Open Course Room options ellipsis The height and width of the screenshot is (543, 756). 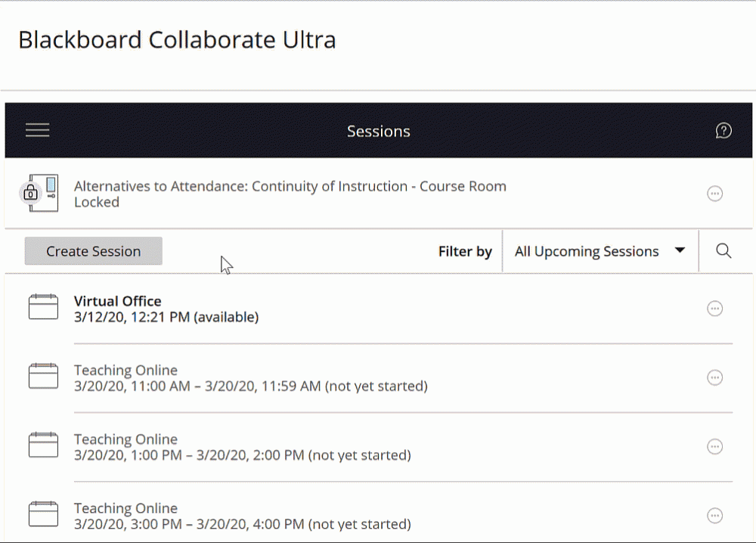714,194
